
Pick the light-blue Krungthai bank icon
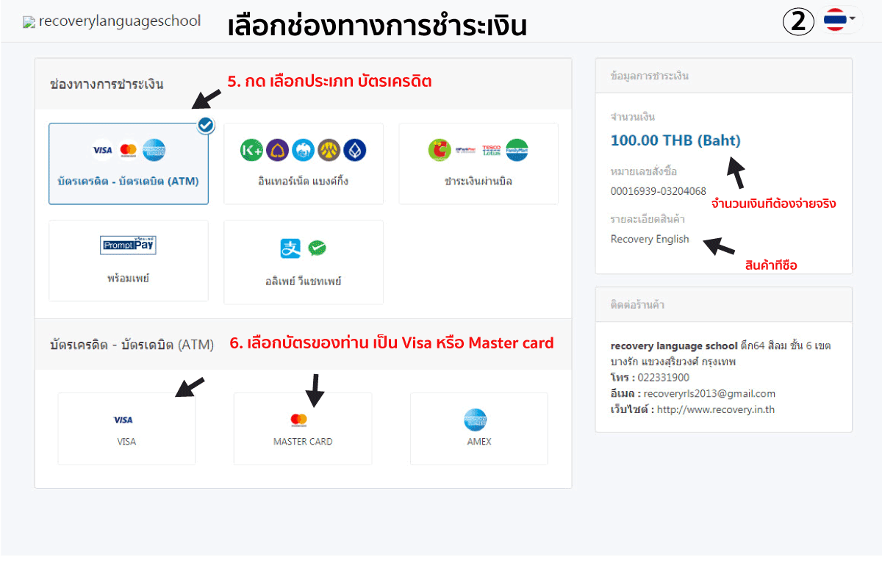click(x=303, y=150)
